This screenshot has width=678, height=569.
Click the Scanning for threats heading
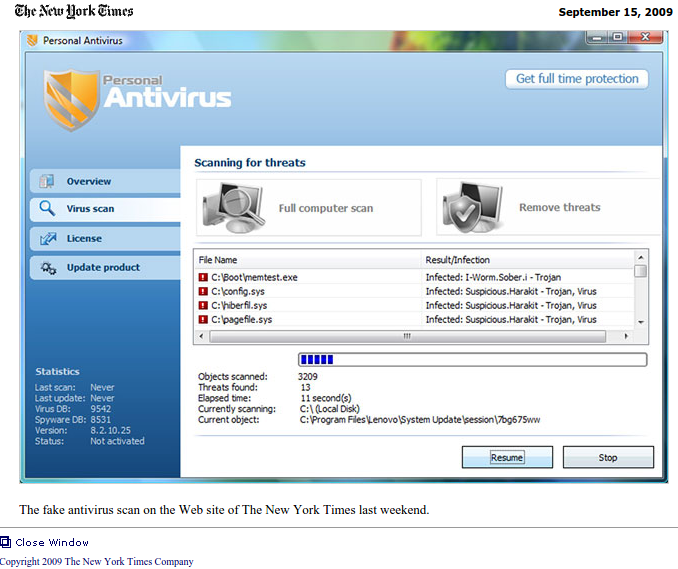[250, 163]
